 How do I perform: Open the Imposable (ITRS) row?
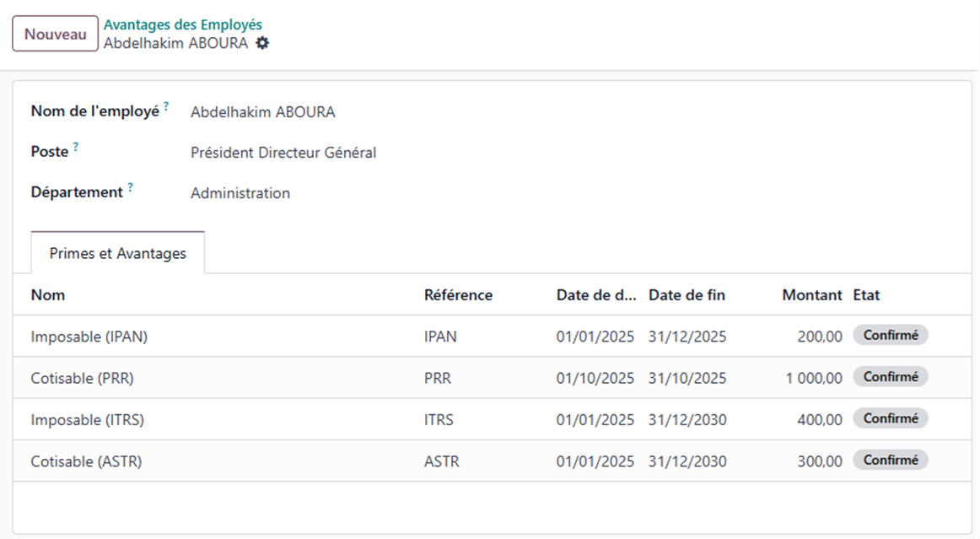click(x=88, y=419)
